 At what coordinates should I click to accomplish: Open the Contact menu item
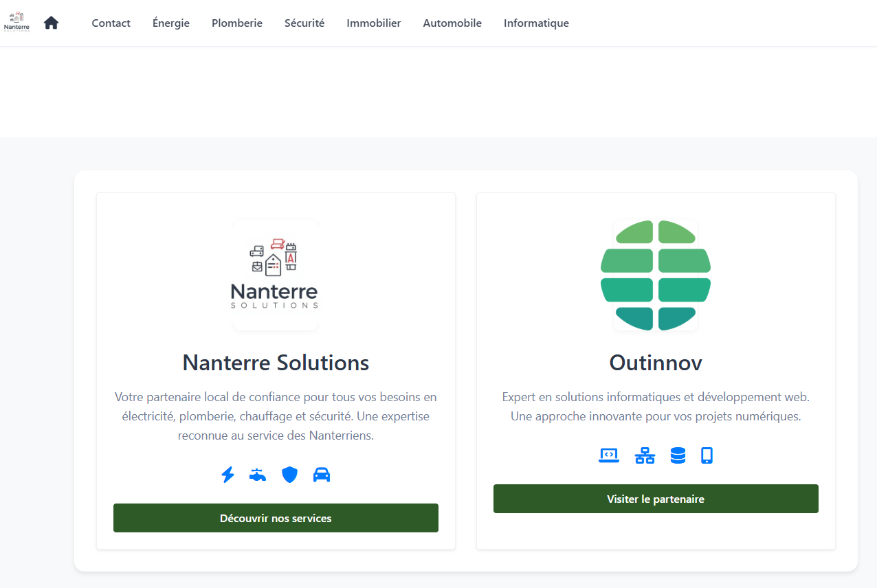[x=111, y=23]
